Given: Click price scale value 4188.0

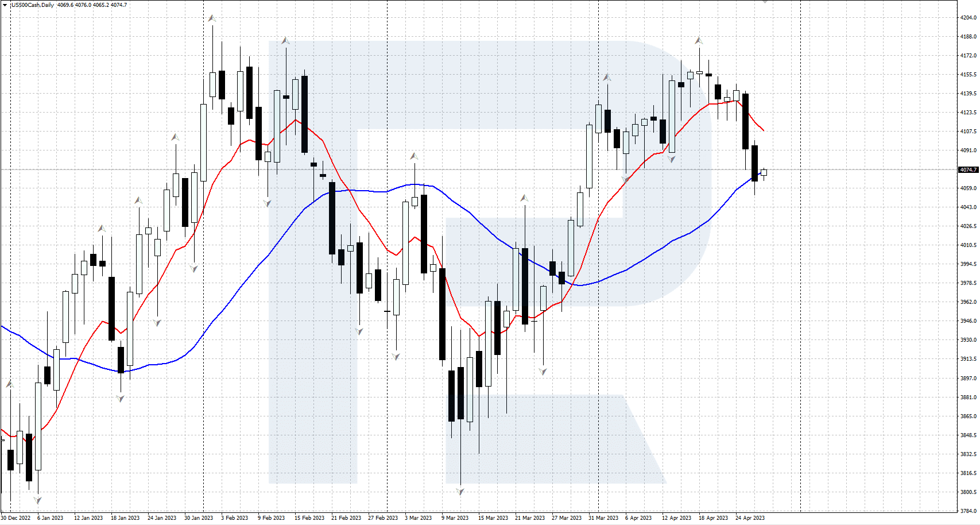Looking at the screenshot, I should click(x=969, y=37).
